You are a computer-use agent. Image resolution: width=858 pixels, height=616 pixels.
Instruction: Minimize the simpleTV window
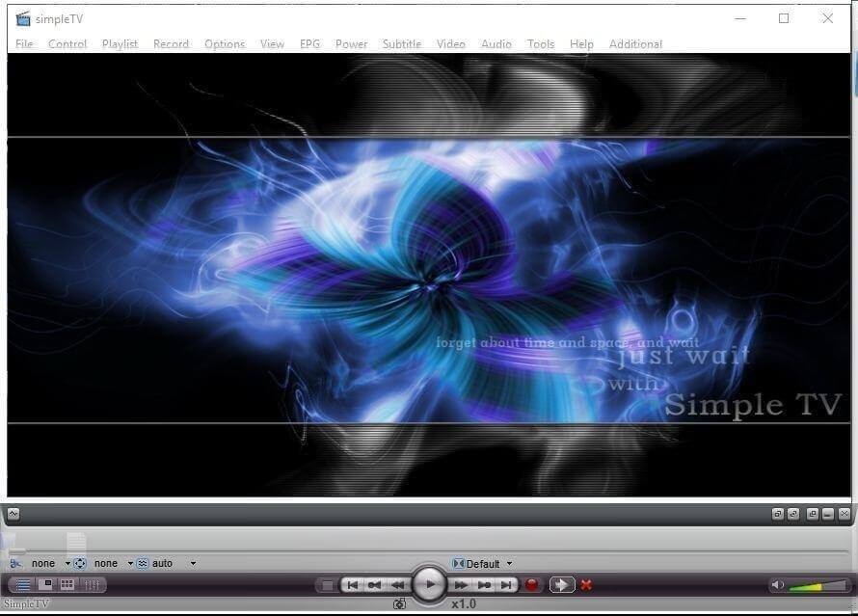click(x=740, y=18)
